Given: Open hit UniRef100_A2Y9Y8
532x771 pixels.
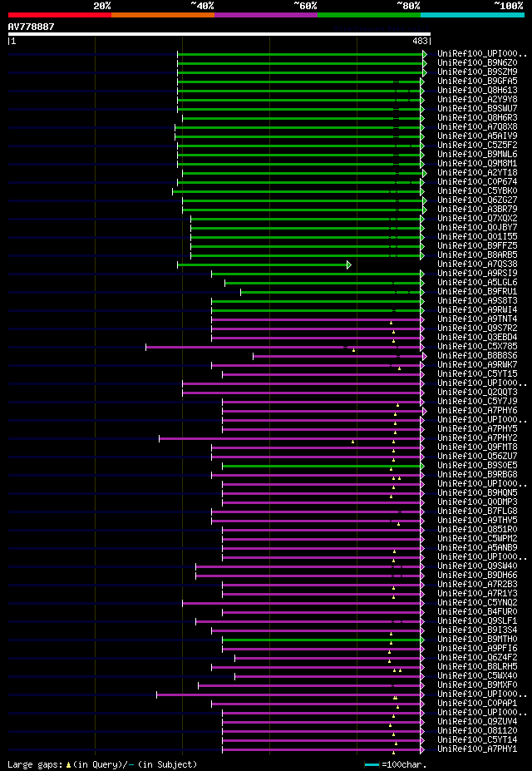Looking at the screenshot, I should click(477, 99).
